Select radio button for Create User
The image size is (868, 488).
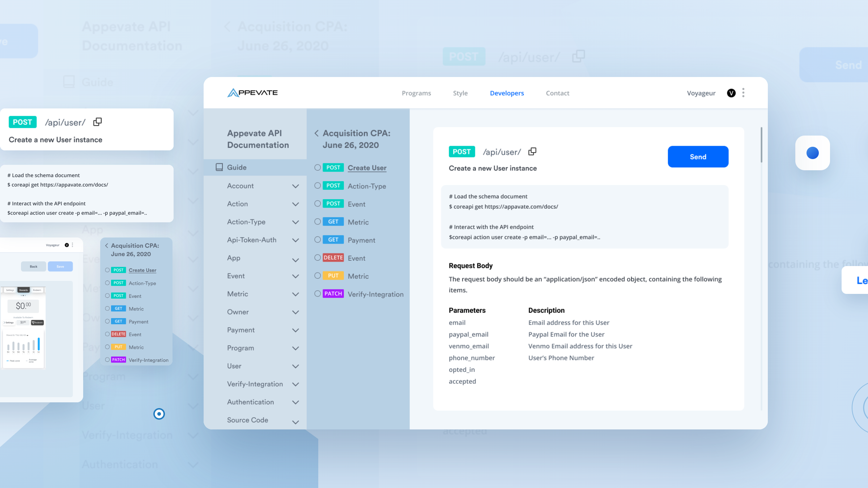coord(318,167)
